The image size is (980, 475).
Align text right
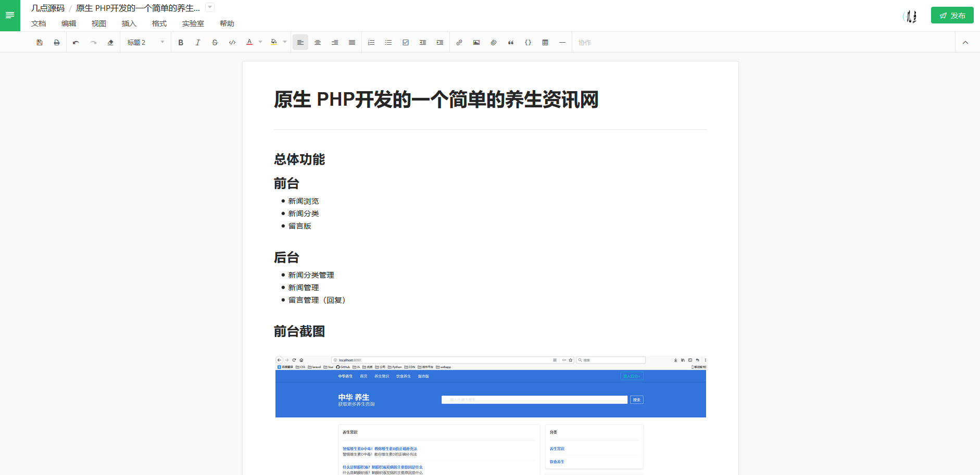pos(335,43)
